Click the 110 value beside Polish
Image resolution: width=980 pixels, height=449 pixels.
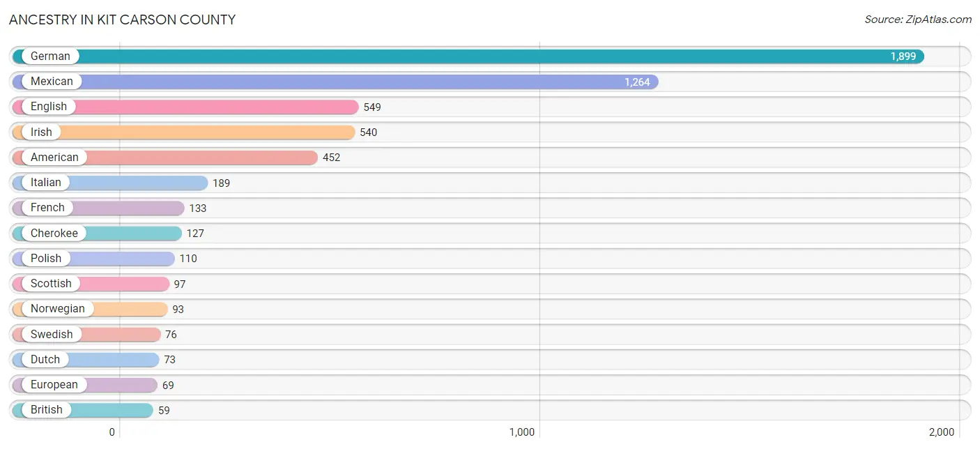click(x=188, y=259)
